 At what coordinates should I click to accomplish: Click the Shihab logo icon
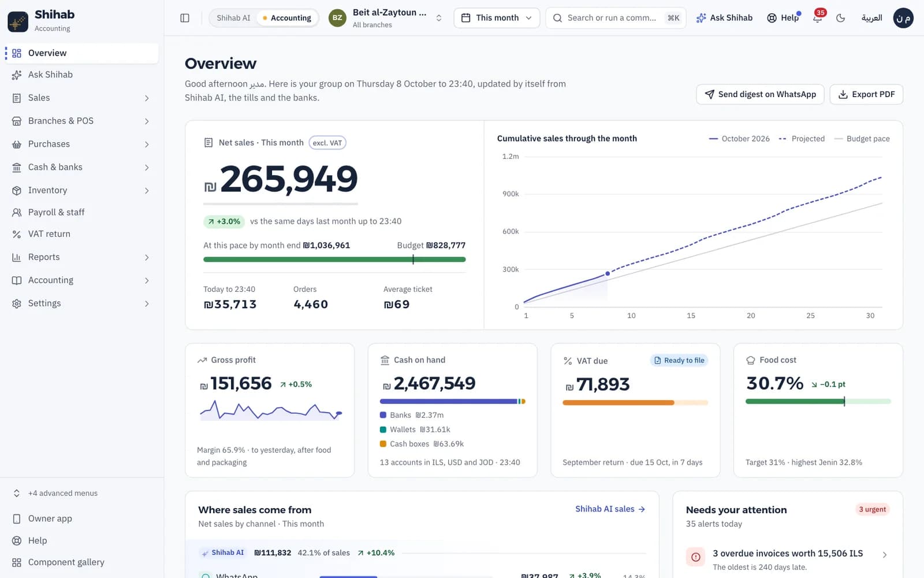[x=18, y=22]
